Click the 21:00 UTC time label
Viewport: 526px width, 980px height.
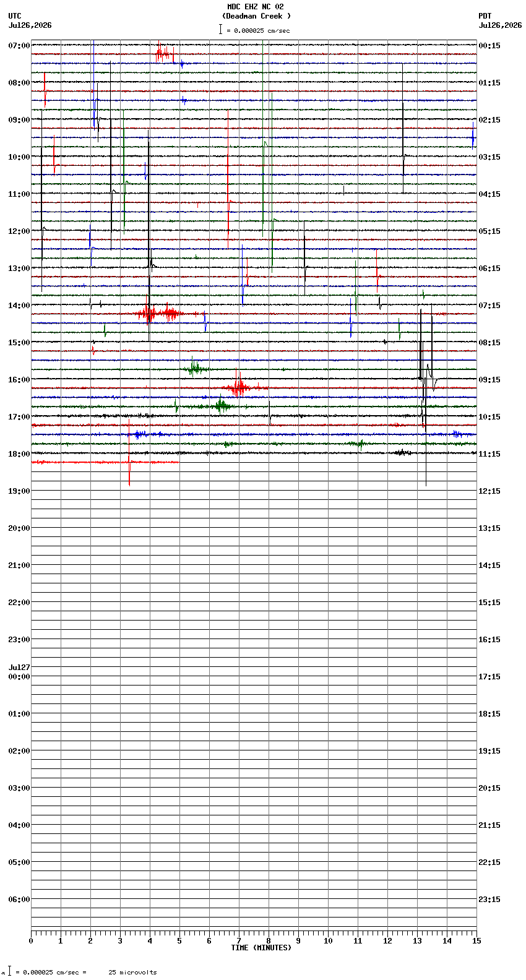coord(19,565)
